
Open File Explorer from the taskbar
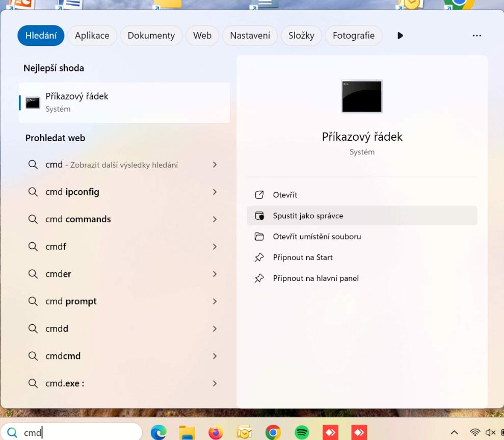187,432
